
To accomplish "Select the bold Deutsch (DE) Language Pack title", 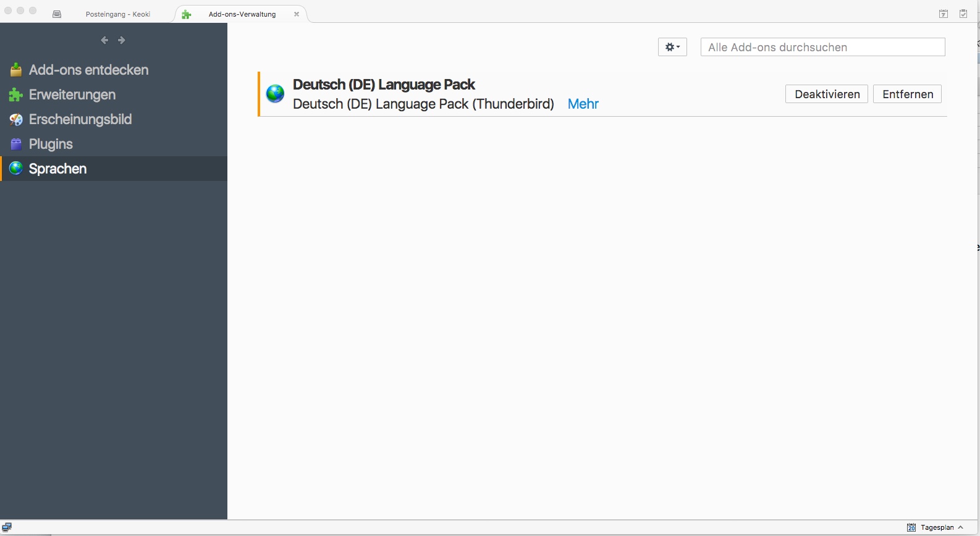I will 384,85.
